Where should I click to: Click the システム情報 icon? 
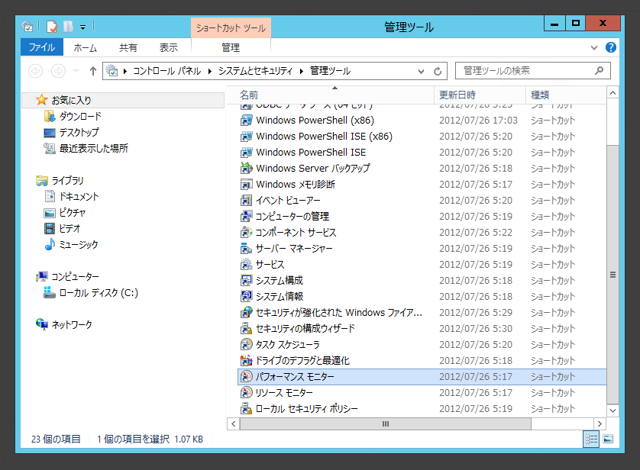click(246, 296)
